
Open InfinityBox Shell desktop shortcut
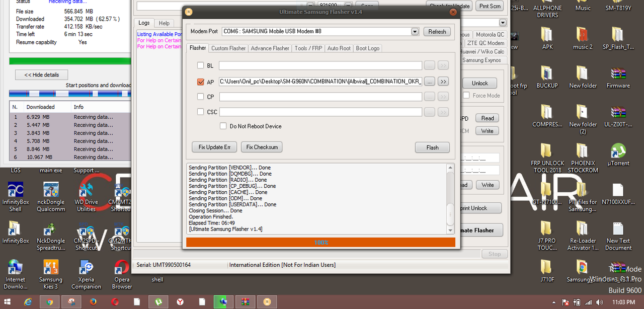point(16,197)
